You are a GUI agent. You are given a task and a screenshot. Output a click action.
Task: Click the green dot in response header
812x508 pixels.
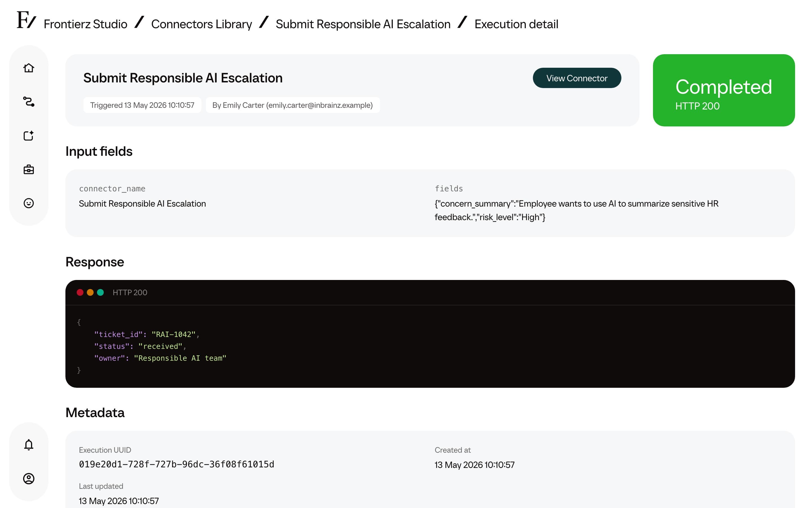coord(100,292)
